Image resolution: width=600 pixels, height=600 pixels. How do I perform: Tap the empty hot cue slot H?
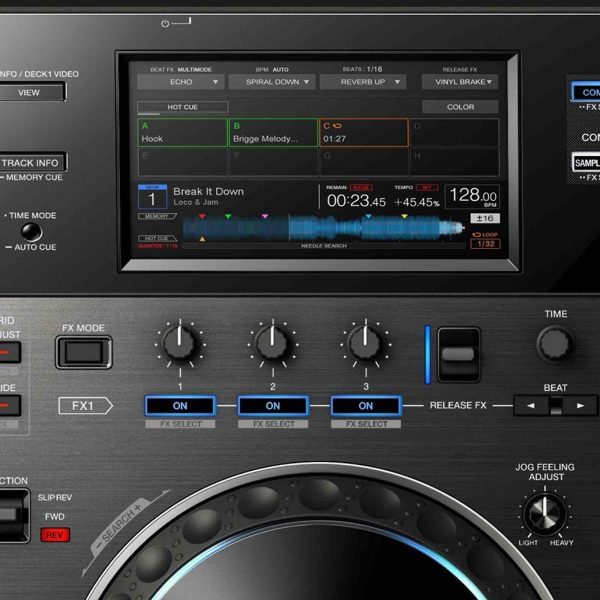click(x=455, y=162)
